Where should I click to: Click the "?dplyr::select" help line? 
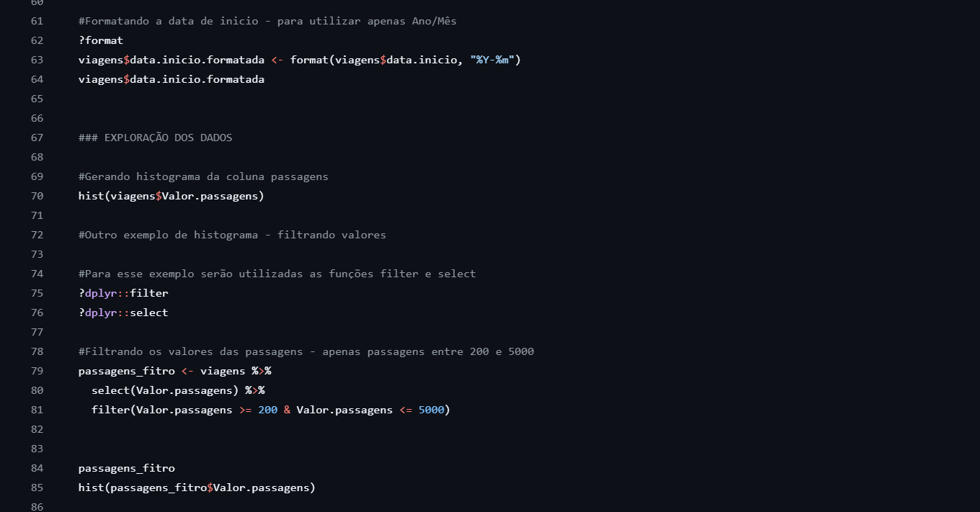[x=123, y=313]
